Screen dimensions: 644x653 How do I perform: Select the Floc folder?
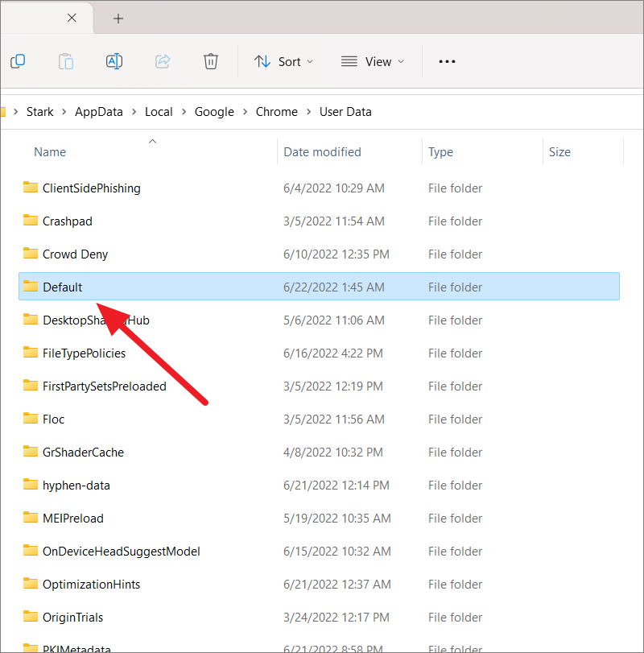click(x=319, y=419)
